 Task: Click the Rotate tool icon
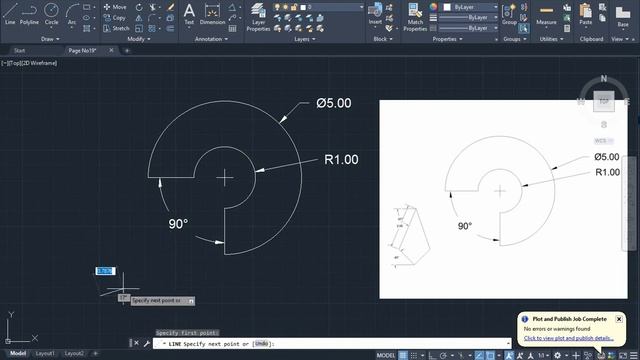139,7
